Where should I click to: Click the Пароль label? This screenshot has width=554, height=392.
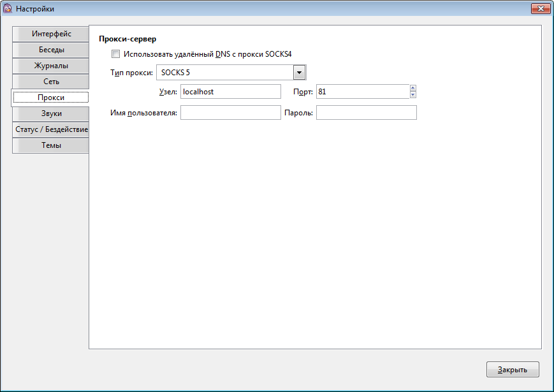(x=298, y=113)
